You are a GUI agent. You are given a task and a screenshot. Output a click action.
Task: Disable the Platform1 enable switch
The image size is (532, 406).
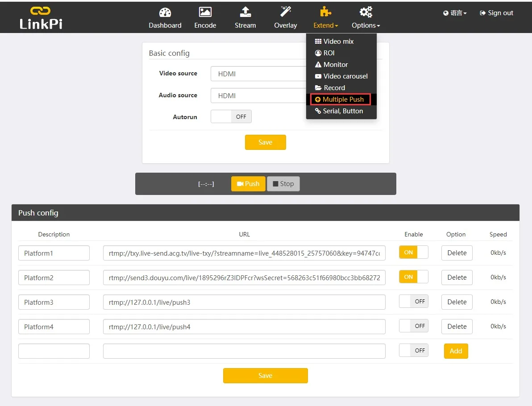click(414, 253)
